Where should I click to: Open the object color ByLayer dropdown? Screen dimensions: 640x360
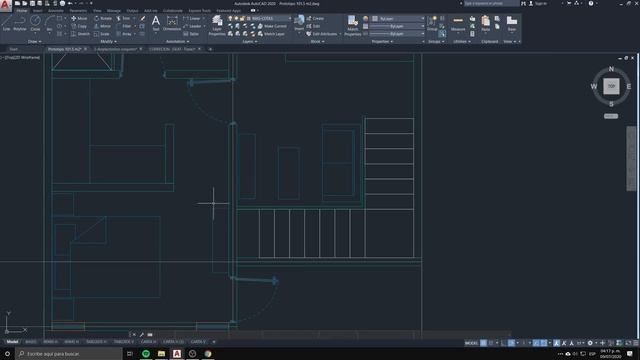(398, 18)
